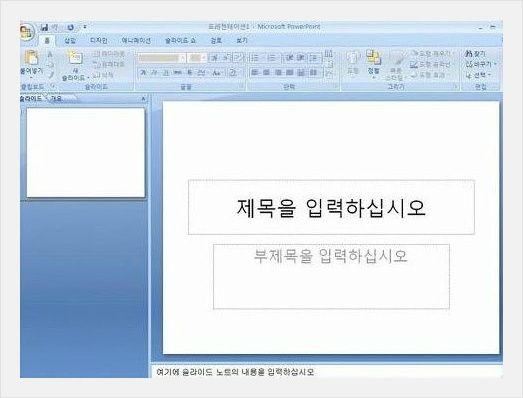Screen dimensions: 523x398
Task: Click the 다시 설정 reset slide button
Action: pyautogui.click(x=109, y=64)
